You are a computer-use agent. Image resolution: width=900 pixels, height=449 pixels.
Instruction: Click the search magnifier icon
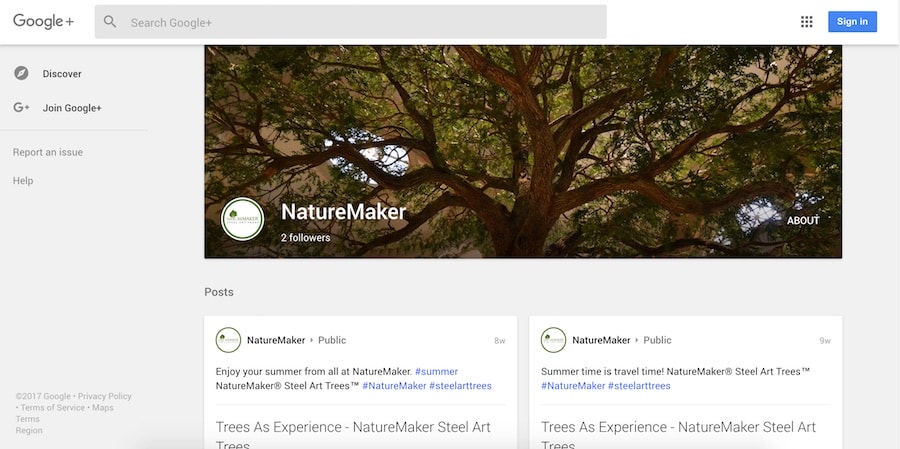(110, 22)
